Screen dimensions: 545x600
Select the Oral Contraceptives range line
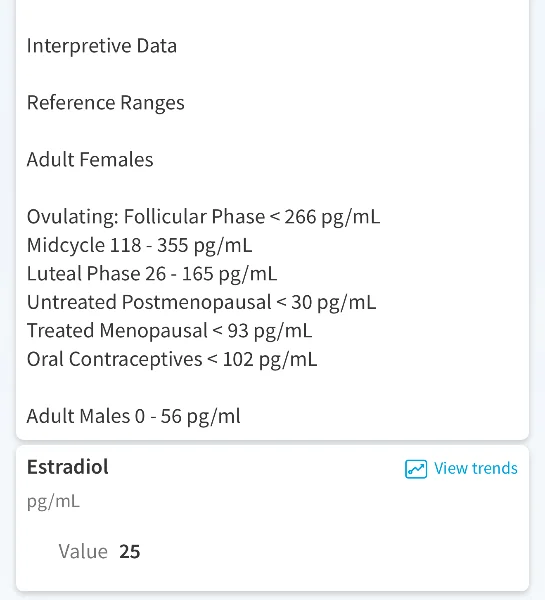coord(172,359)
